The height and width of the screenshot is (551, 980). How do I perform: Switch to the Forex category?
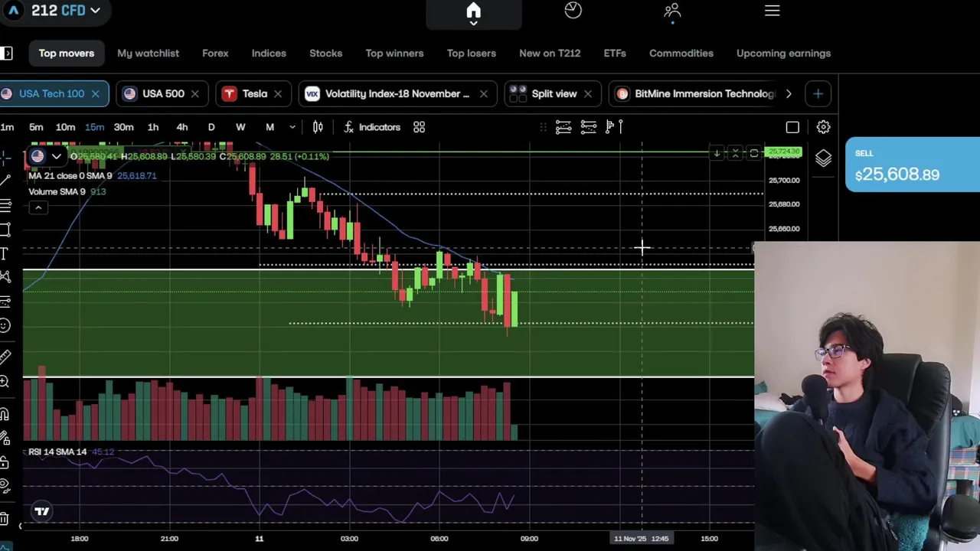pyautogui.click(x=215, y=54)
